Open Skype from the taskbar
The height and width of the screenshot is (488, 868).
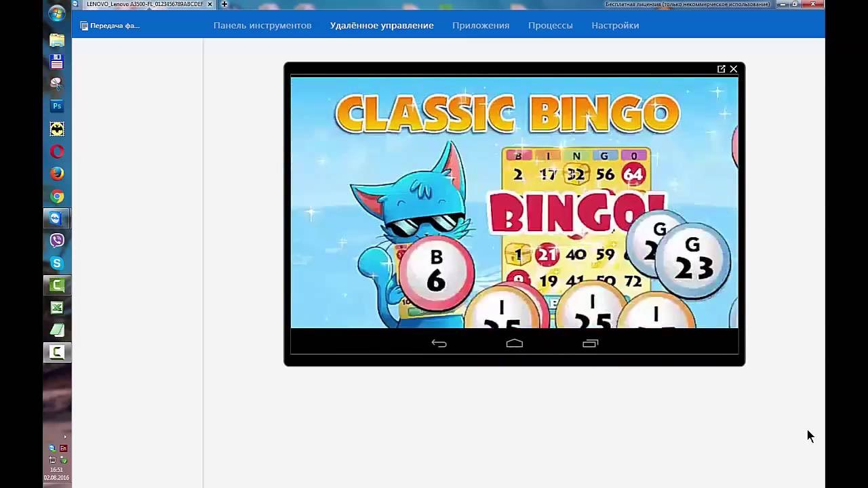coord(57,263)
